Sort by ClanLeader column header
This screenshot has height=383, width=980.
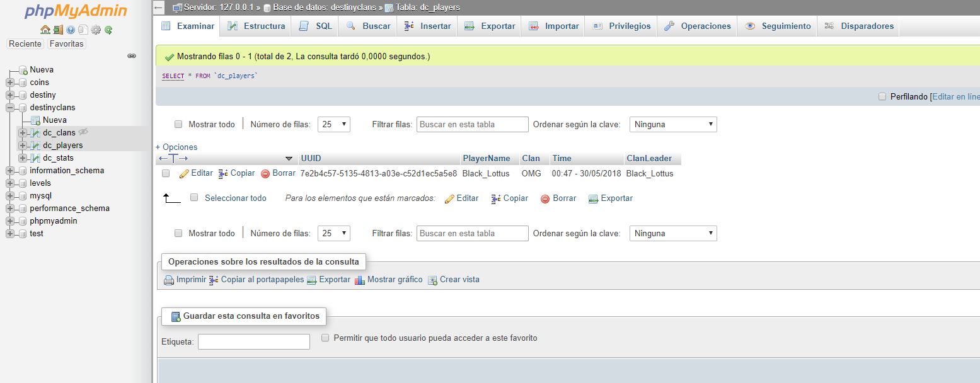649,158
